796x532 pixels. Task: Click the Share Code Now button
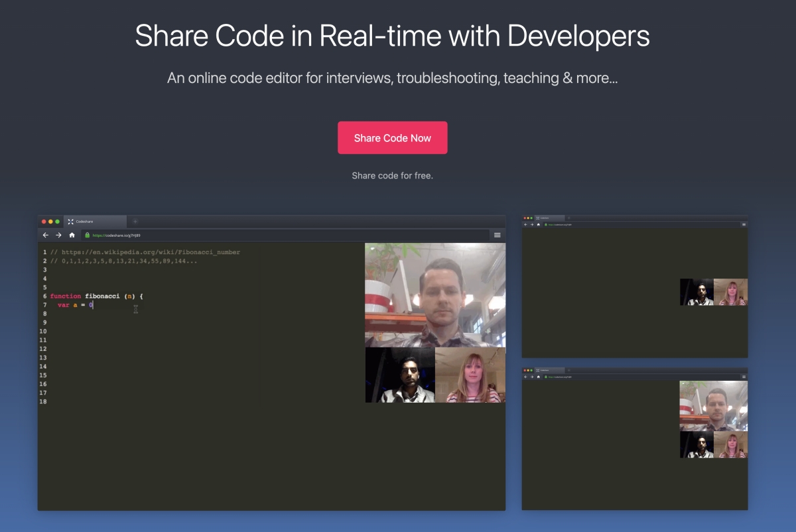click(x=392, y=138)
